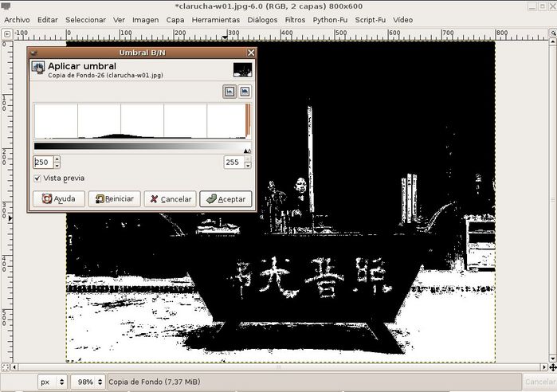Open the Diálogos menu
The image size is (557, 392).
click(x=262, y=20)
